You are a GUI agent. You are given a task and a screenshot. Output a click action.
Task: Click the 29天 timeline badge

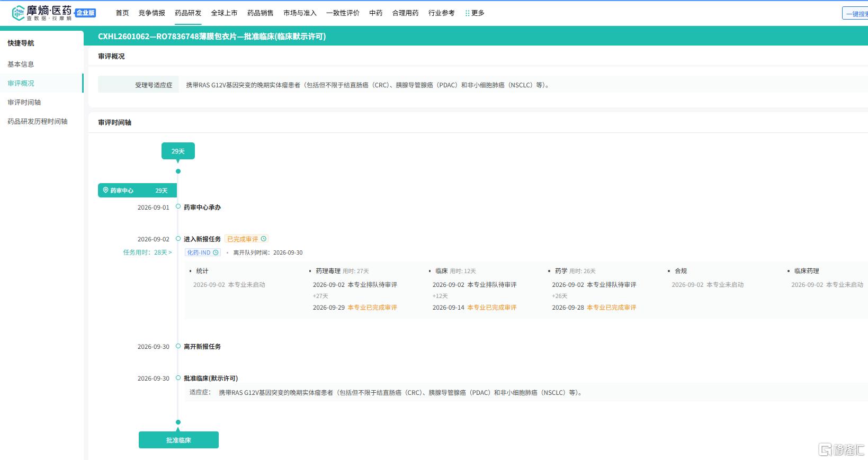178,151
